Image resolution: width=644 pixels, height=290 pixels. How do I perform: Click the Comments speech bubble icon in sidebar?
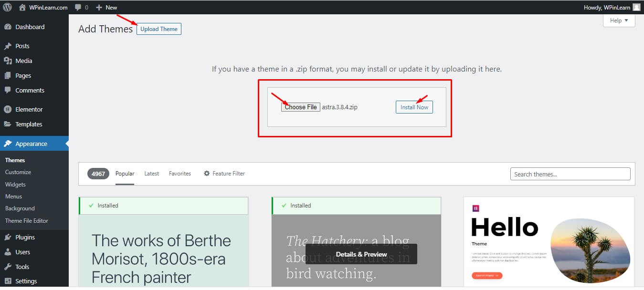pyautogui.click(x=8, y=90)
